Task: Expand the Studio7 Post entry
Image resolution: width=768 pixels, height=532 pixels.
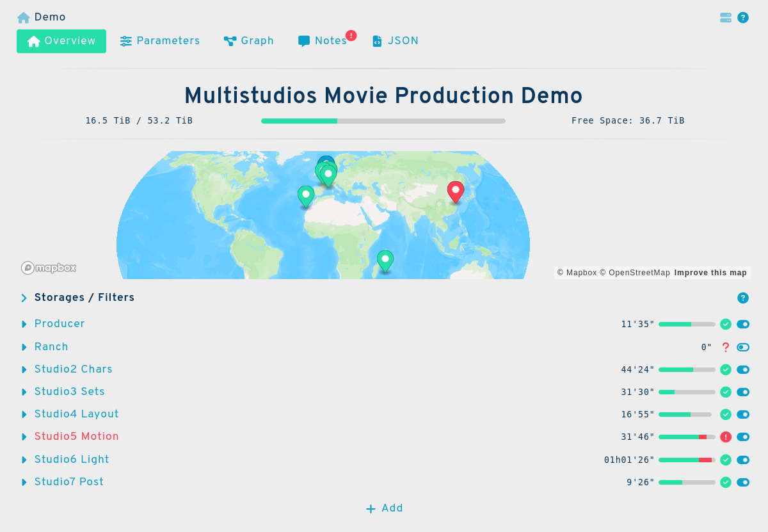Action: coord(24,481)
